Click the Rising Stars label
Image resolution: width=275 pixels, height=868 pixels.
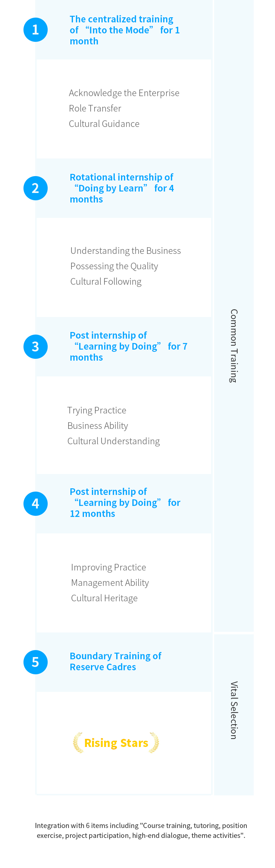click(116, 743)
